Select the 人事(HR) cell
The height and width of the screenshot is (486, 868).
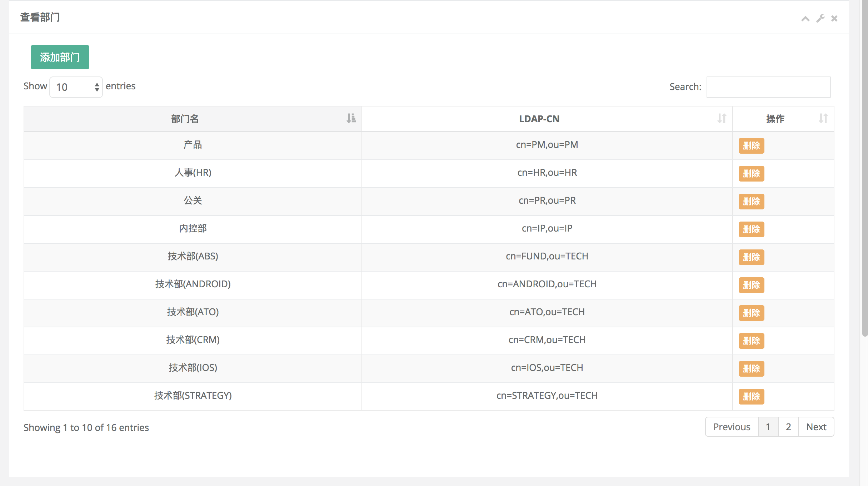[x=193, y=173]
